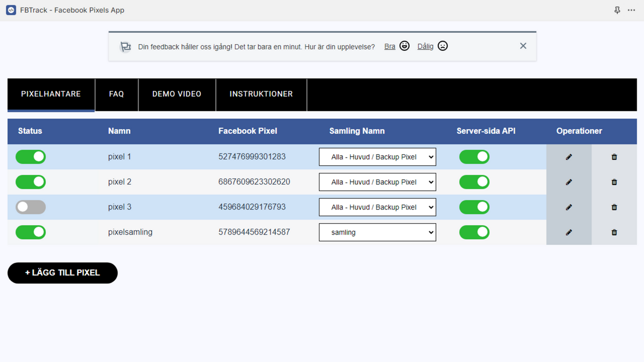
Task: Edit pixel 3 with pencil icon
Action: coord(569,207)
